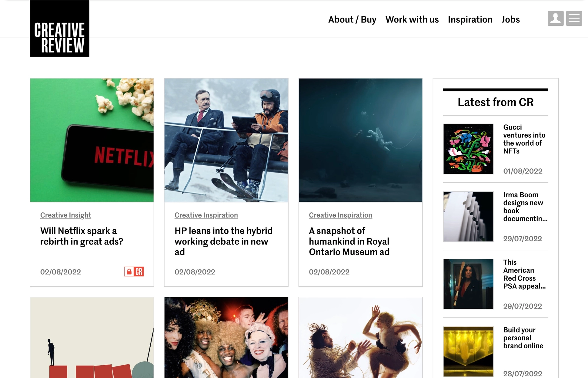Screen dimensions: 588x378
Task: Click the Creative Review logo
Action: tap(59, 29)
